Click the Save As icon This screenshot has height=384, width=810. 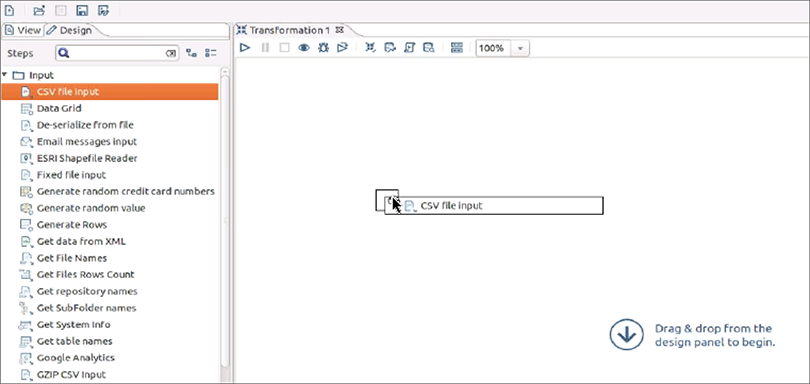click(x=103, y=10)
